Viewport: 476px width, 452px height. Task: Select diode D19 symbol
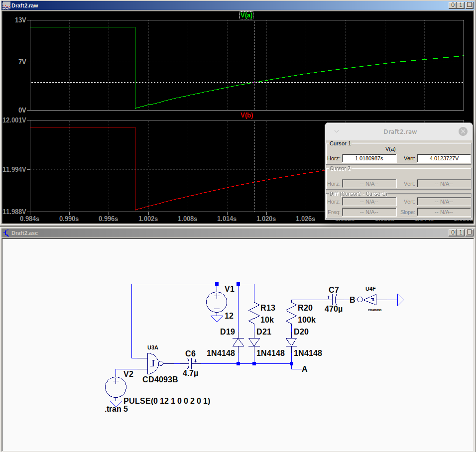coord(238,342)
